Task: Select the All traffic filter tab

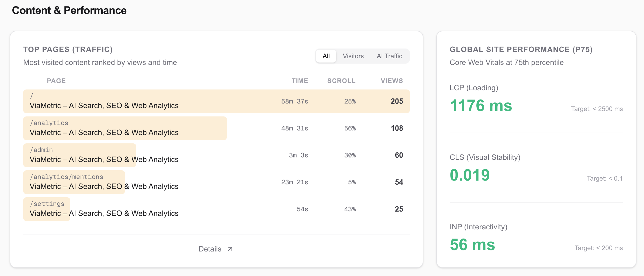Action: (326, 56)
